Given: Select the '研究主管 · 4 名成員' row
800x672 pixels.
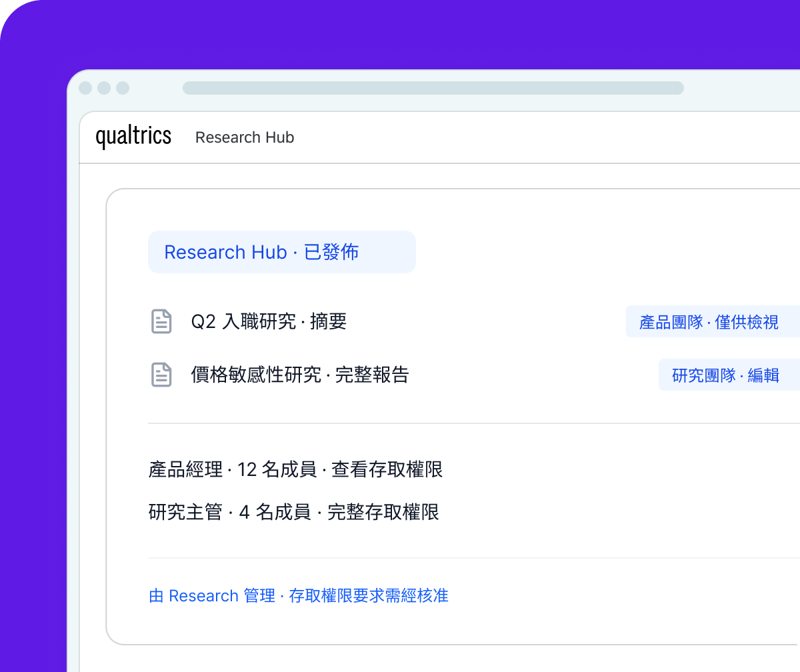Looking at the screenshot, I should (x=294, y=513).
